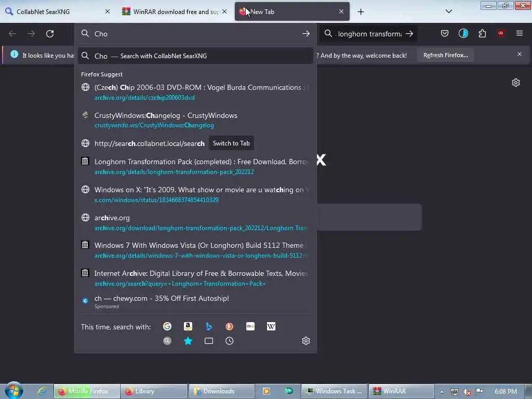This screenshot has width=532, height=399.
Task: Open Windows Task Manager from taskbar
Action: pyautogui.click(x=334, y=391)
